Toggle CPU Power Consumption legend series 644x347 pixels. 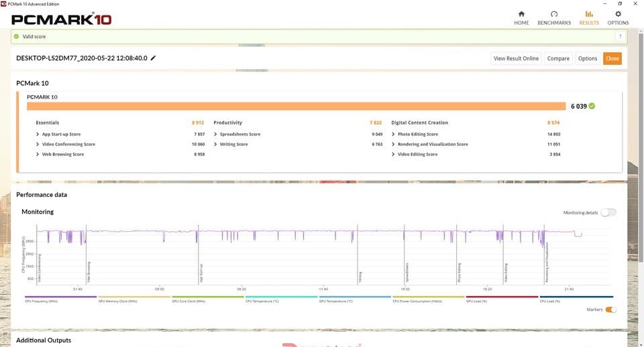click(x=429, y=299)
